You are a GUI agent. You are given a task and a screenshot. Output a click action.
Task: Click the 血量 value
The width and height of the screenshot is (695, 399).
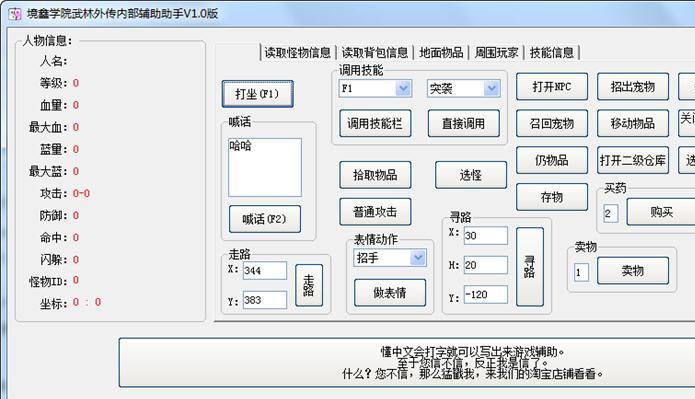[x=76, y=105]
